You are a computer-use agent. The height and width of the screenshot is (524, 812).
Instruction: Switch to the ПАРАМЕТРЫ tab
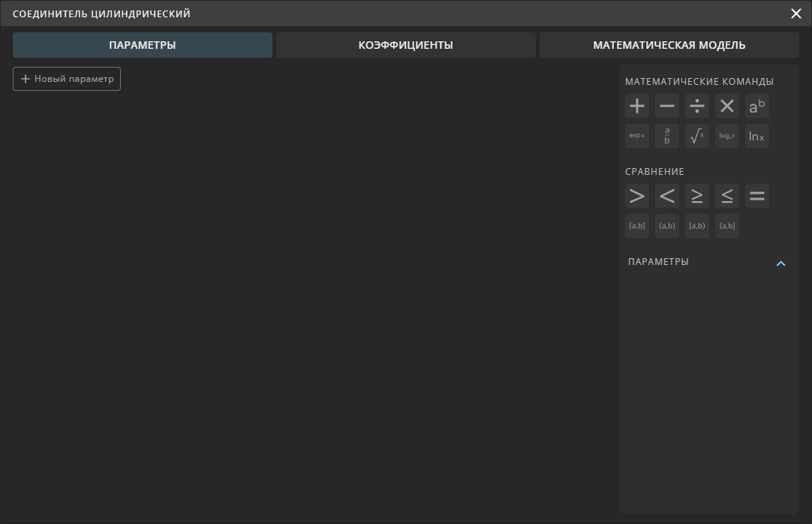point(143,45)
